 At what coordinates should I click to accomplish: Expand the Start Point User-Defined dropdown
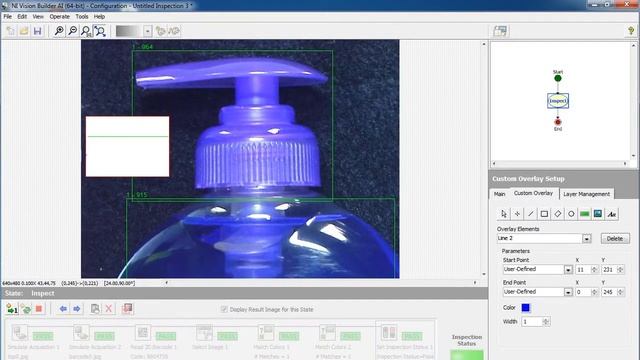coord(568,270)
